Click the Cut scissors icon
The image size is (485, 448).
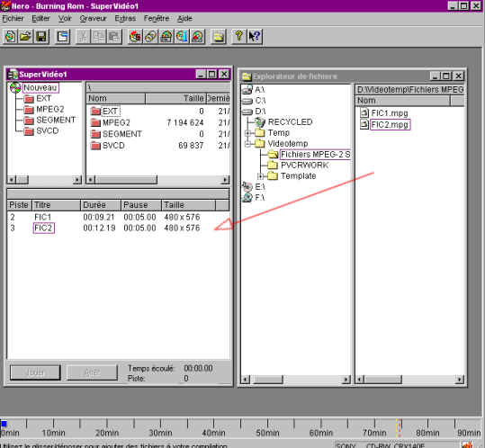pyautogui.click(x=83, y=37)
